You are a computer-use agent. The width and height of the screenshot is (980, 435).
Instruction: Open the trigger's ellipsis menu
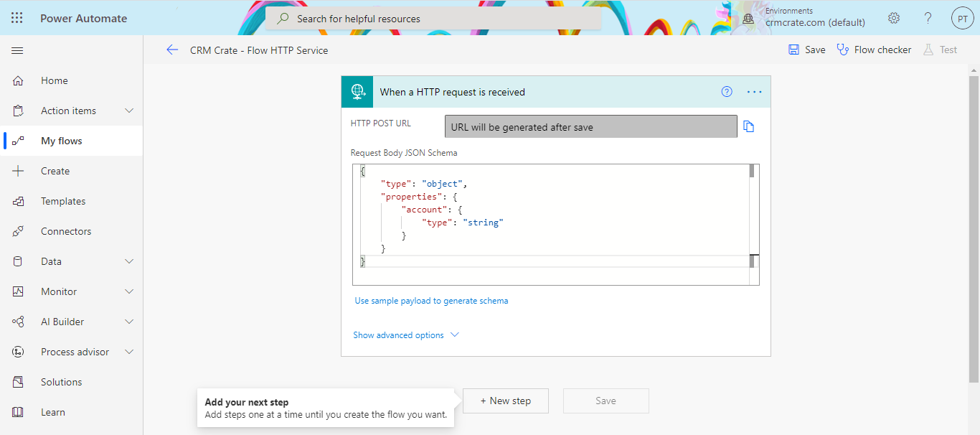coord(754,91)
